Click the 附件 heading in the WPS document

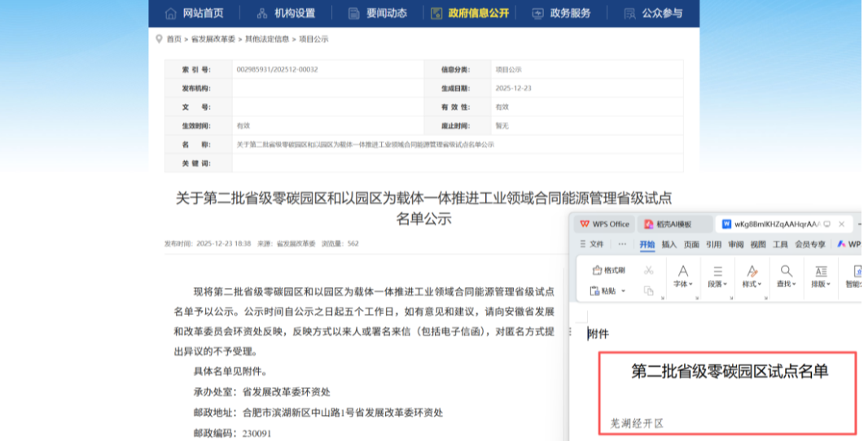pos(598,334)
